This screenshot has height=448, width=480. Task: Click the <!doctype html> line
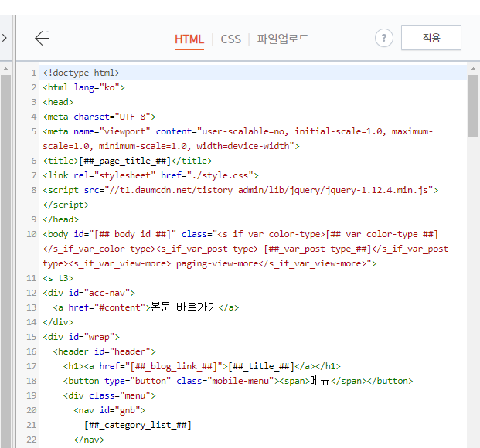(x=81, y=73)
